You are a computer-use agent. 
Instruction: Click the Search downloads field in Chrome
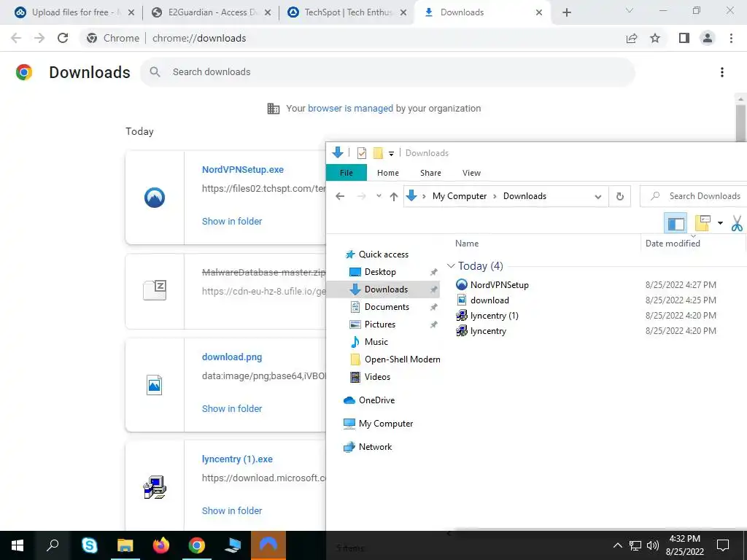point(387,72)
